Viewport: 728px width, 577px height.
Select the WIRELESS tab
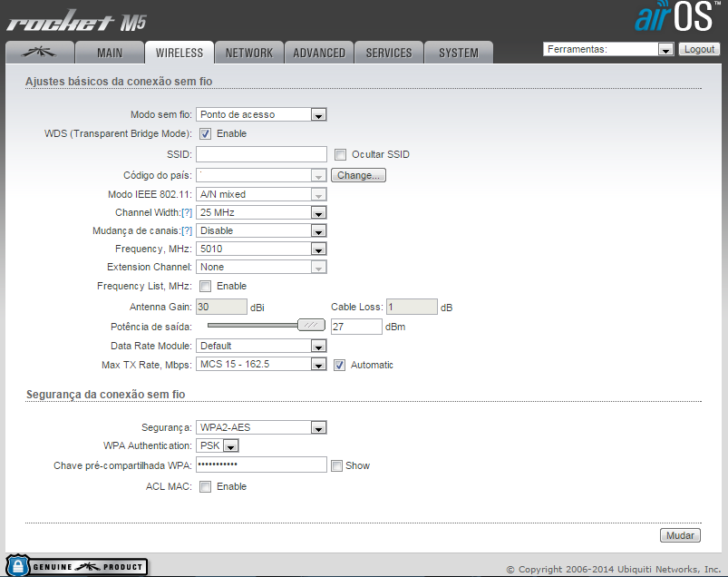(x=180, y=53)
